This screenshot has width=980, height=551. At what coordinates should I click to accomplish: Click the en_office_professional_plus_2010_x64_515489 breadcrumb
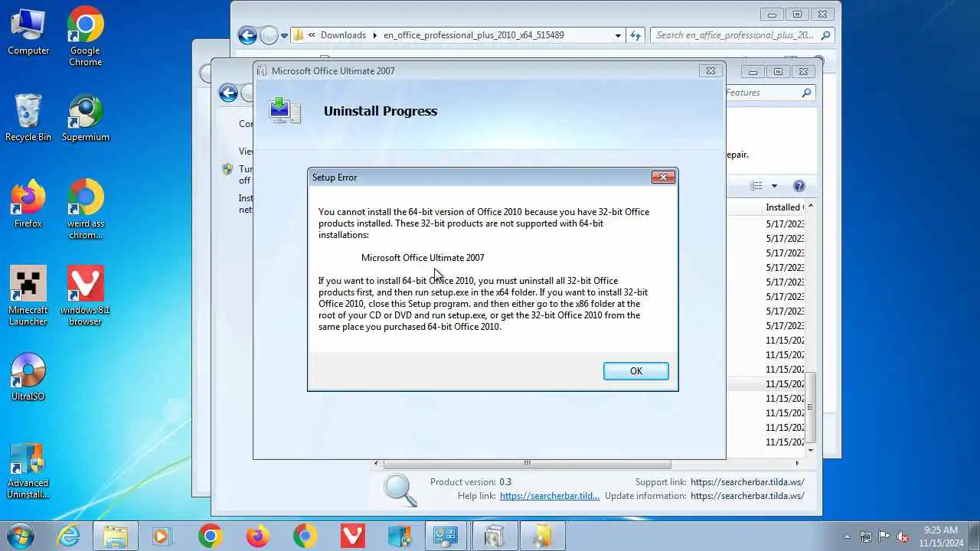[474, 35]
